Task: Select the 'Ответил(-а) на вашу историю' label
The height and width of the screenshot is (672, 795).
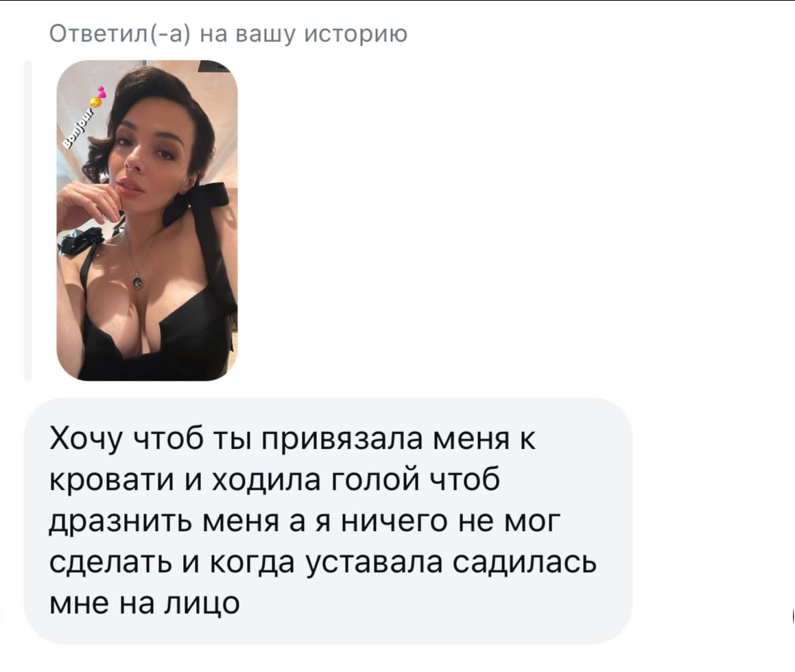Action: click(228, 34)
